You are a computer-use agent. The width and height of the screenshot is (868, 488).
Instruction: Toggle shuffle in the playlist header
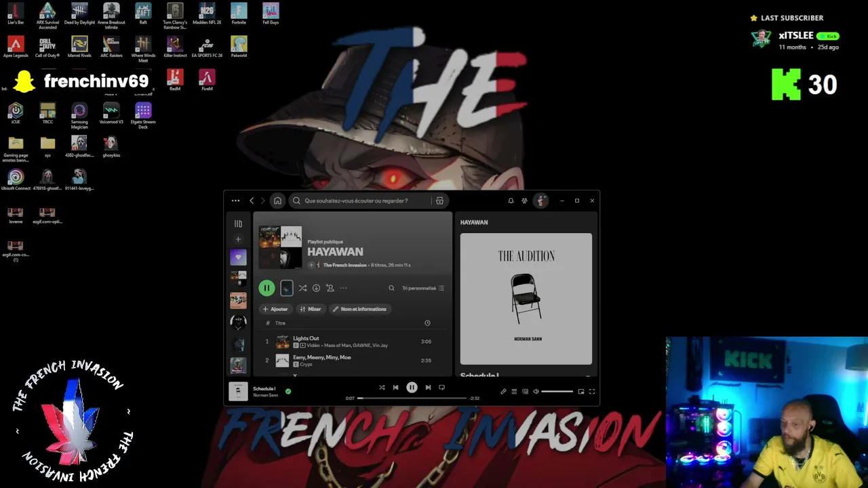coord(302,288)
